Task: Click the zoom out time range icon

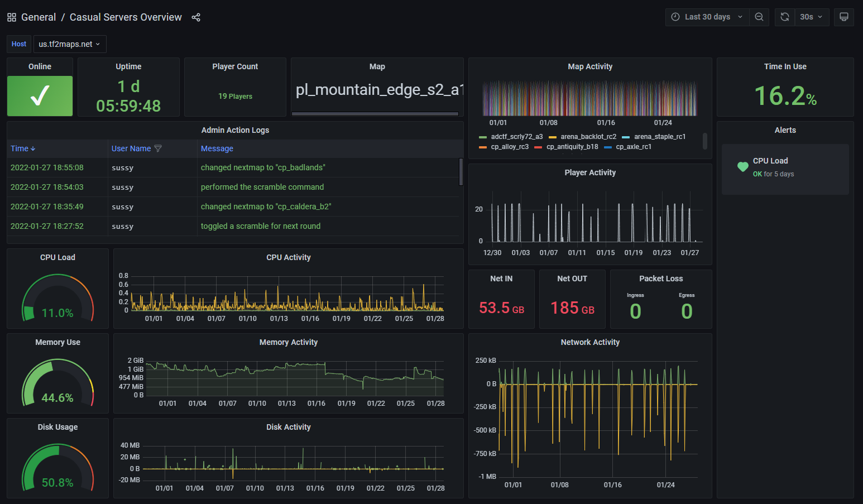Action: tap(759, 17)
